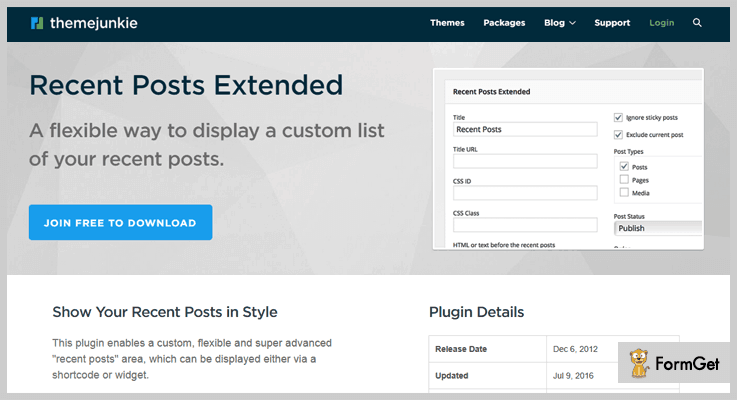737x400 pixels.
Task: Click the Plugin Details heading
Action: pos(477,312)
